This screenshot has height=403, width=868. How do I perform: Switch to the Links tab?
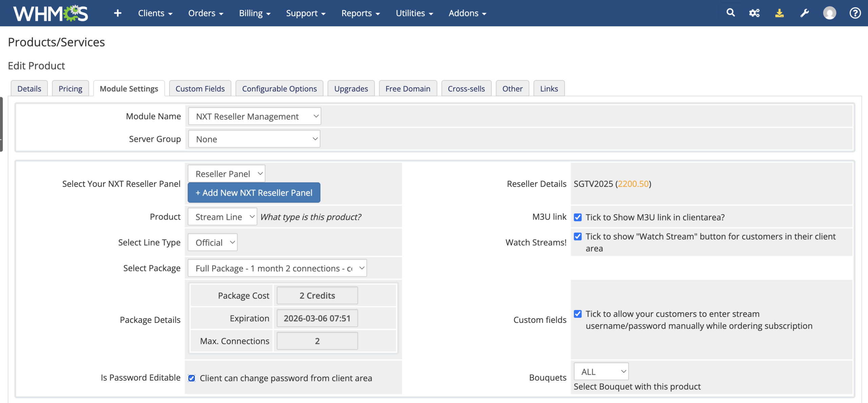pyautogui.click(x=549, y=89)
